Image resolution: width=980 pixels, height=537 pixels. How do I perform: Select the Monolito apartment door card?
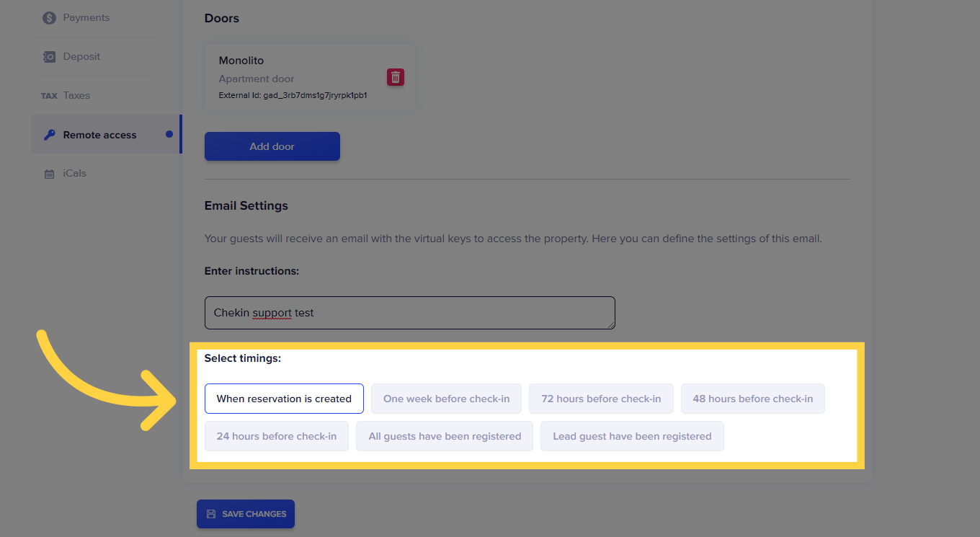(x=295, y=77)
